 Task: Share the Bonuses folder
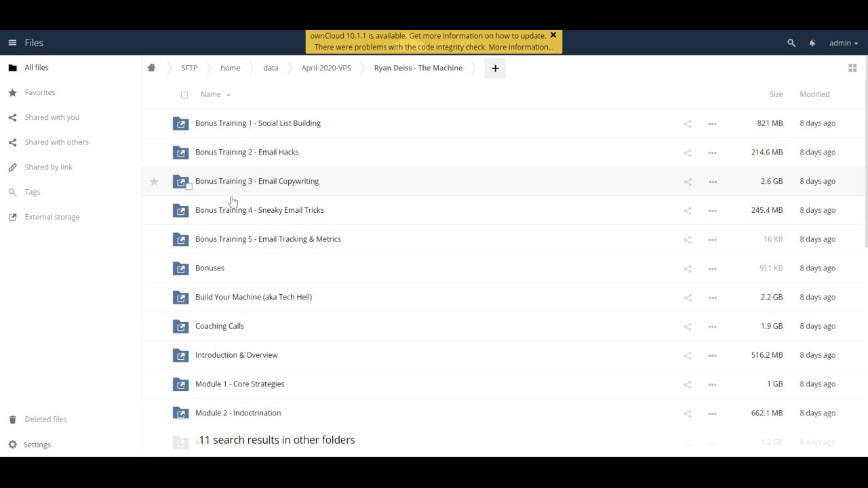(688, 268)
